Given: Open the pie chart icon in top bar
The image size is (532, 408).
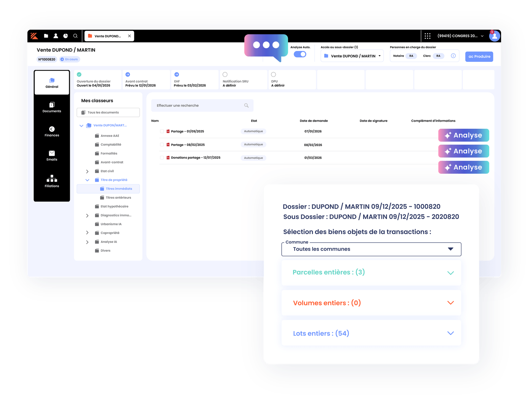Looking at the screenshot, I should (66, 36).
